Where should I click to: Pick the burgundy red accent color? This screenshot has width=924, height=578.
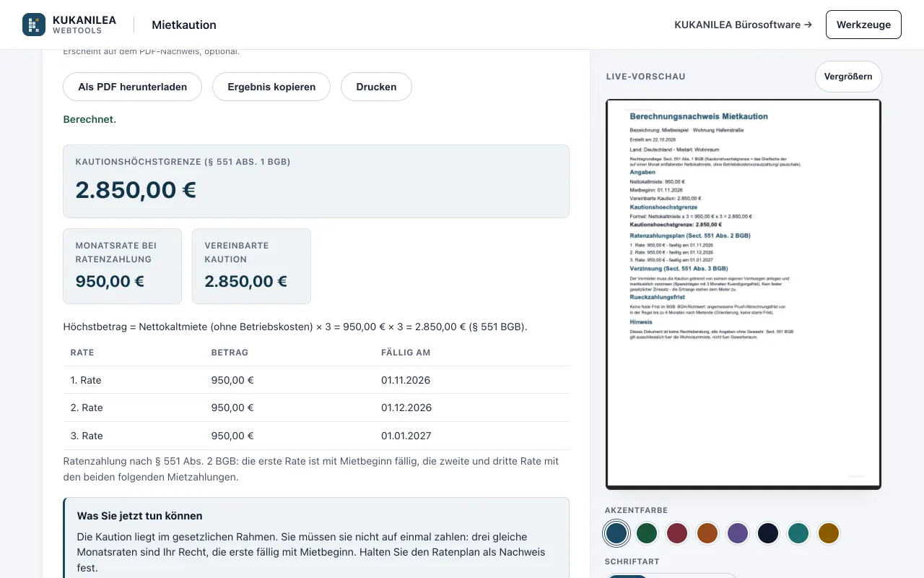(677, 533)
